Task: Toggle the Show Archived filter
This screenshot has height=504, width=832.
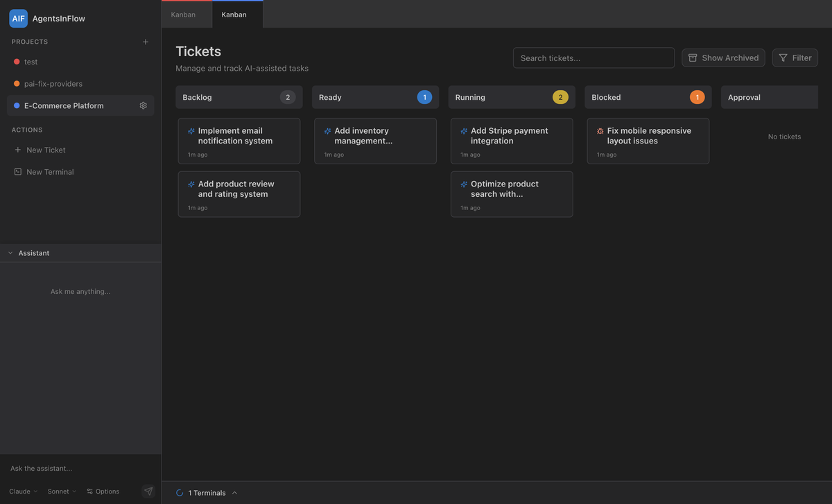Action: tap(723, 58)
